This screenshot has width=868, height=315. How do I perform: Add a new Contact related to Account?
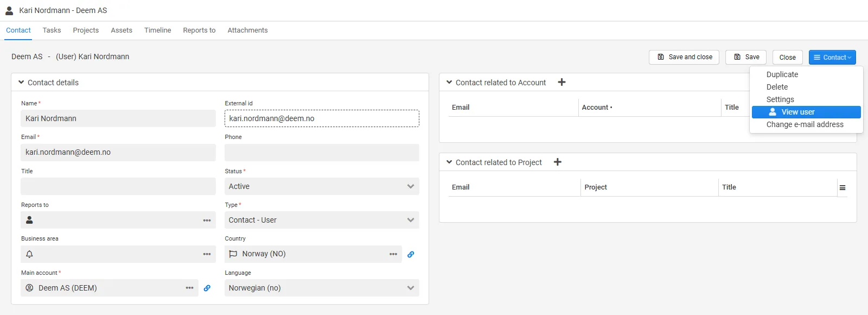click(x=562, y=82)
